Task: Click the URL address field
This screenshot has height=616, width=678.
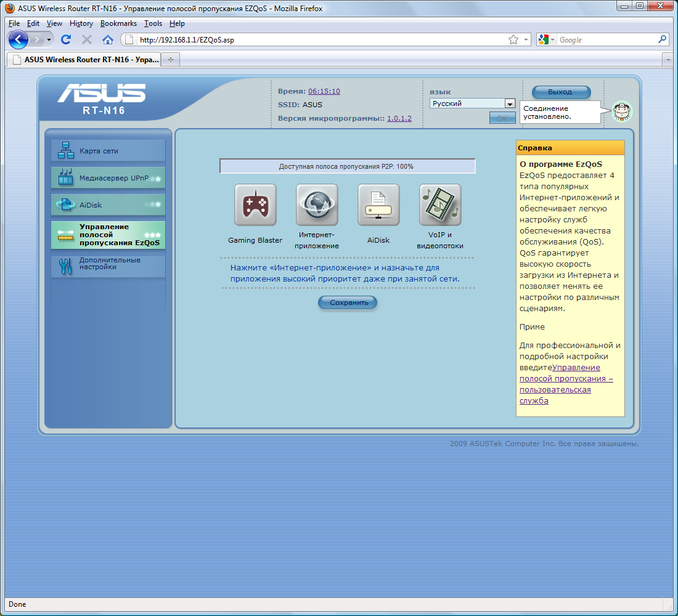Action: coord(321,40)
